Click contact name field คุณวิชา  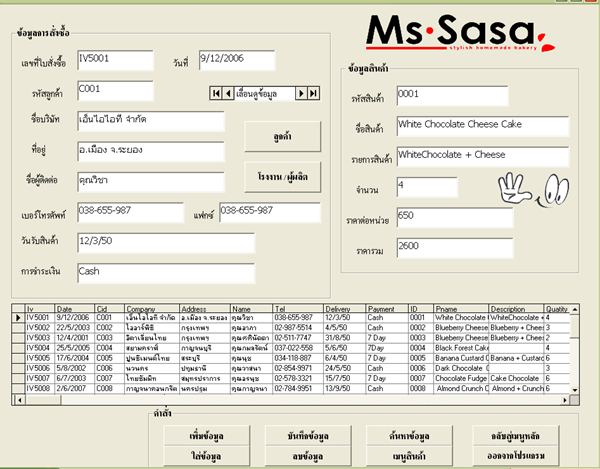[x=151, y=182]
